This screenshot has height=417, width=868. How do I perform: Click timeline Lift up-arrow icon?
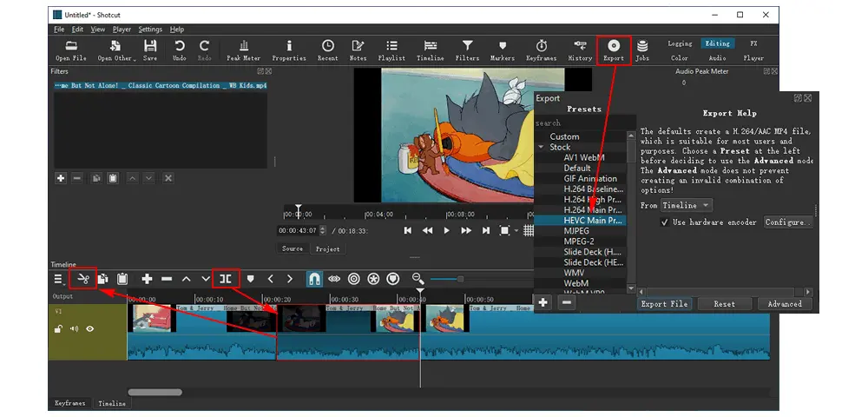point(187,279)
